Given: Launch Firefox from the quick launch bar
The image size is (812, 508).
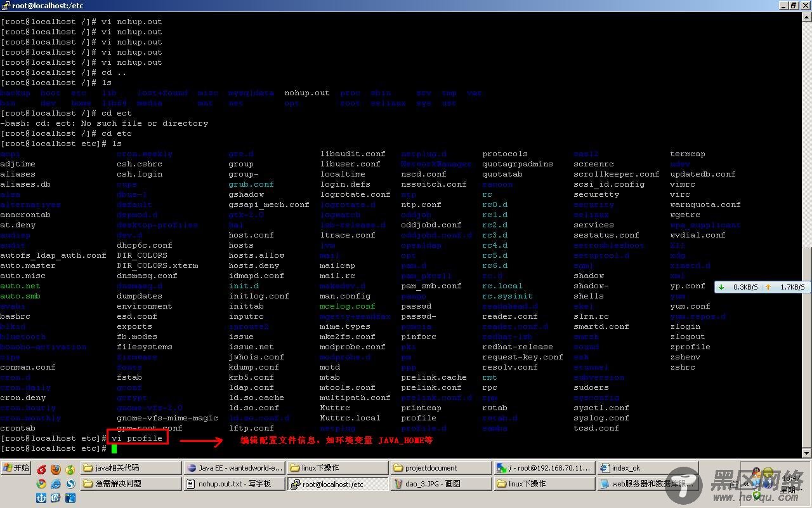Looking at the screenshot, I should tap(56, 470).
